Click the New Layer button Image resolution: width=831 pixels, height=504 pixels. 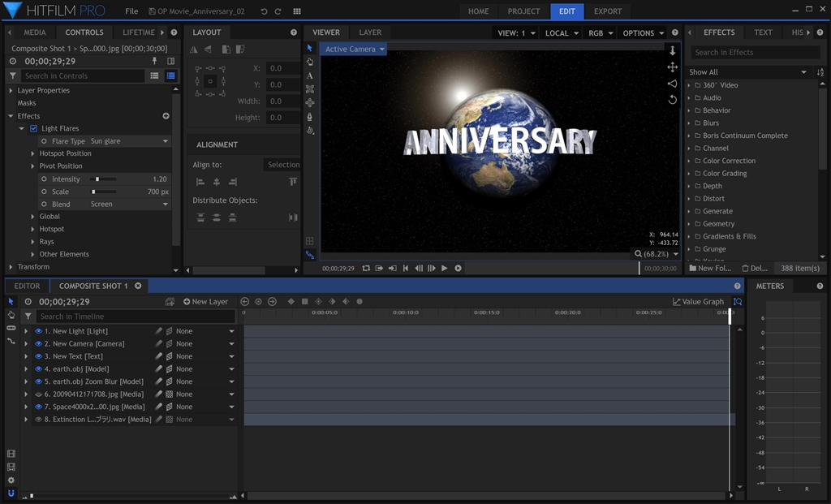tap(205, 302)
